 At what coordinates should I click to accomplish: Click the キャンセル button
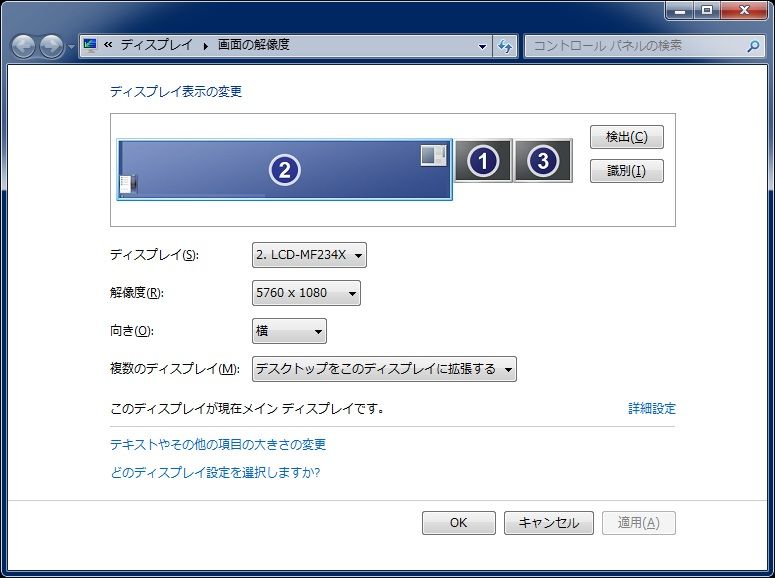(549, 523)
